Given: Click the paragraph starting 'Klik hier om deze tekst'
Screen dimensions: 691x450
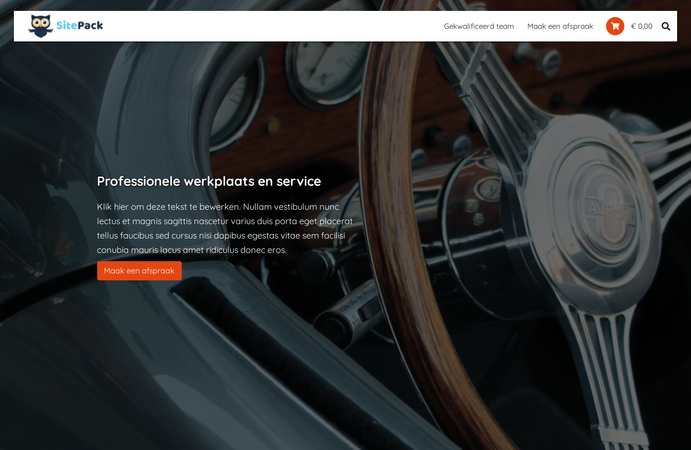Looking at the screenshot, I should pos(225,228).
